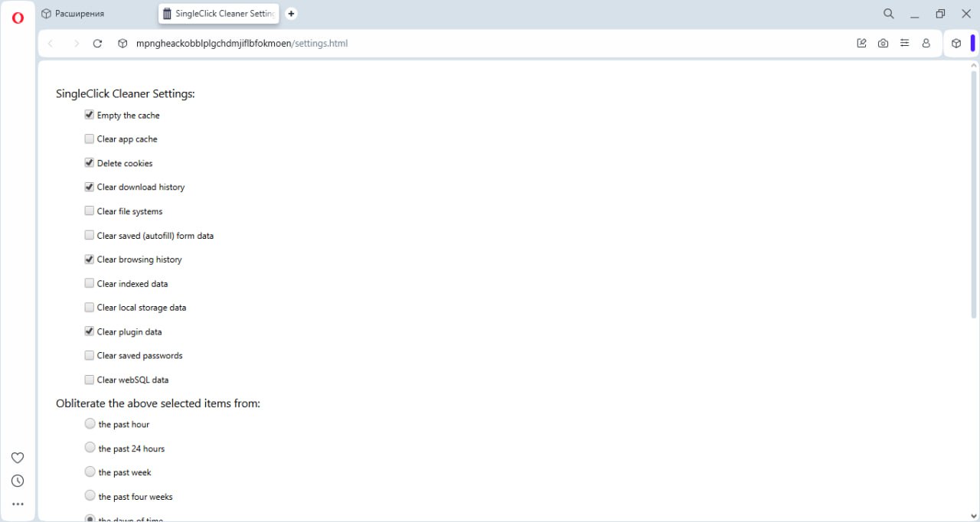Uncheck Clear browsing history checkbox
This screenshot has height=522, width=980.
90,259
